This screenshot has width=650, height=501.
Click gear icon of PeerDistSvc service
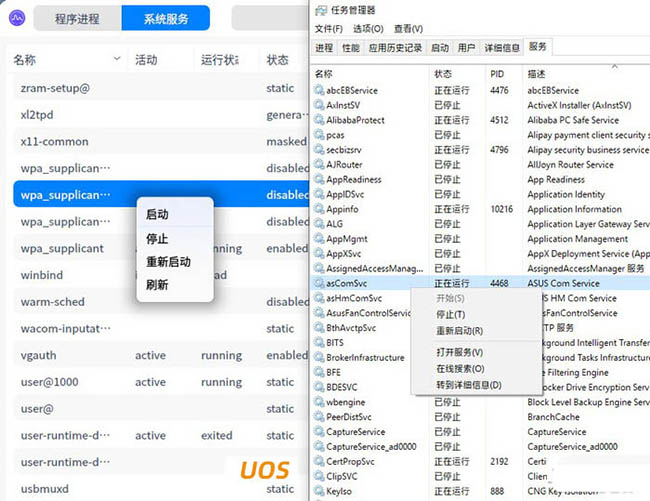click(x=319, y=416)
